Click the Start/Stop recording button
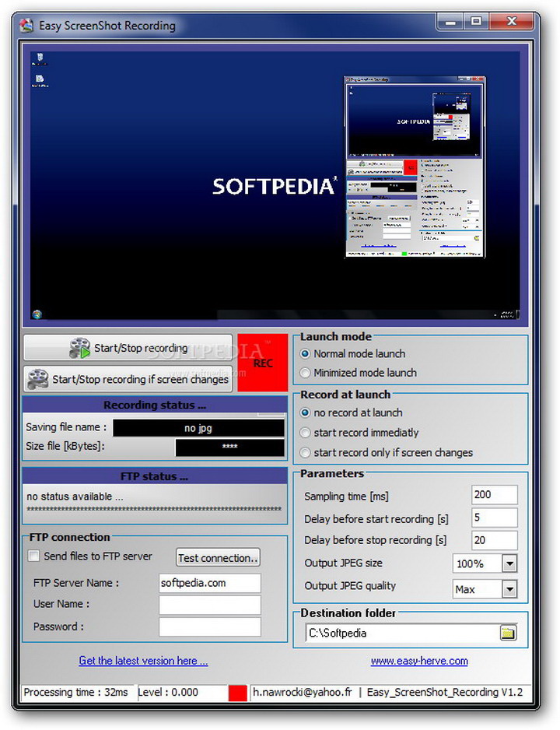The image size is (560, 730). [128, 348]
